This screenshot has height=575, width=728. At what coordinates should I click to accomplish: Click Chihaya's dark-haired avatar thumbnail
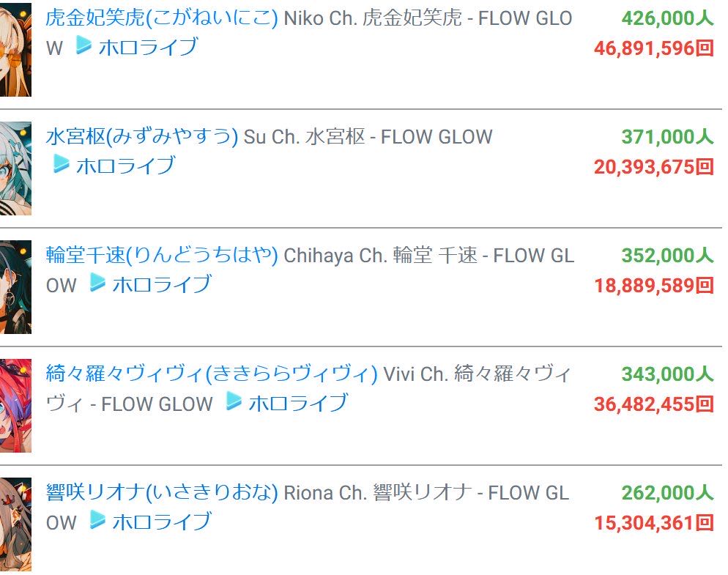coord(15,287)
